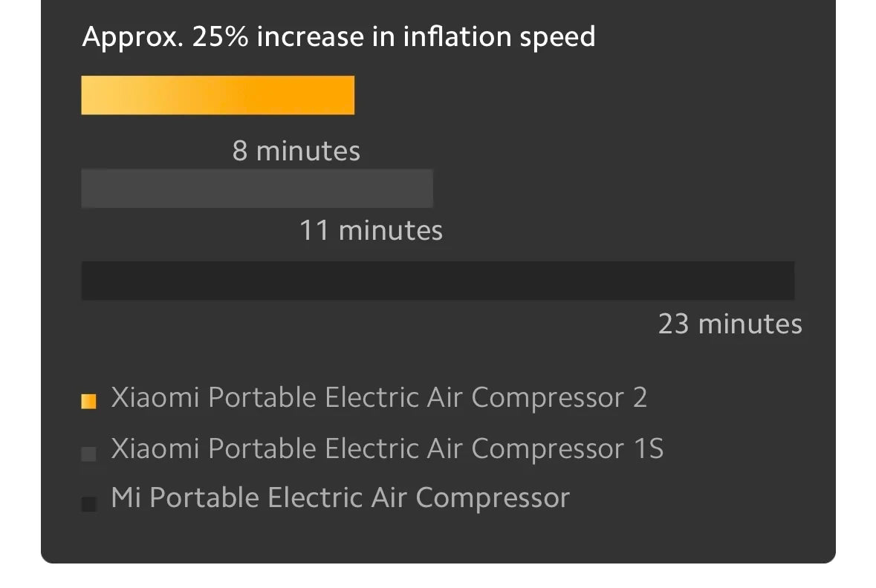The image size is (876, 588).
Task: Select the gray 11-minute bar
Action: tap(257, 189)
